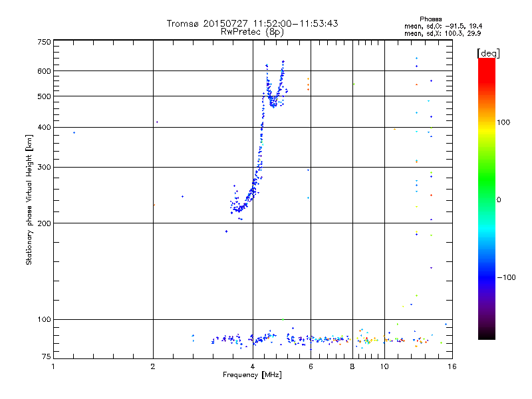The width and height of the screenshot is (532, 399).
Task: Click the '[deg]' colorbar unit label
Action: pyautogui.click(x=488, y=53)
